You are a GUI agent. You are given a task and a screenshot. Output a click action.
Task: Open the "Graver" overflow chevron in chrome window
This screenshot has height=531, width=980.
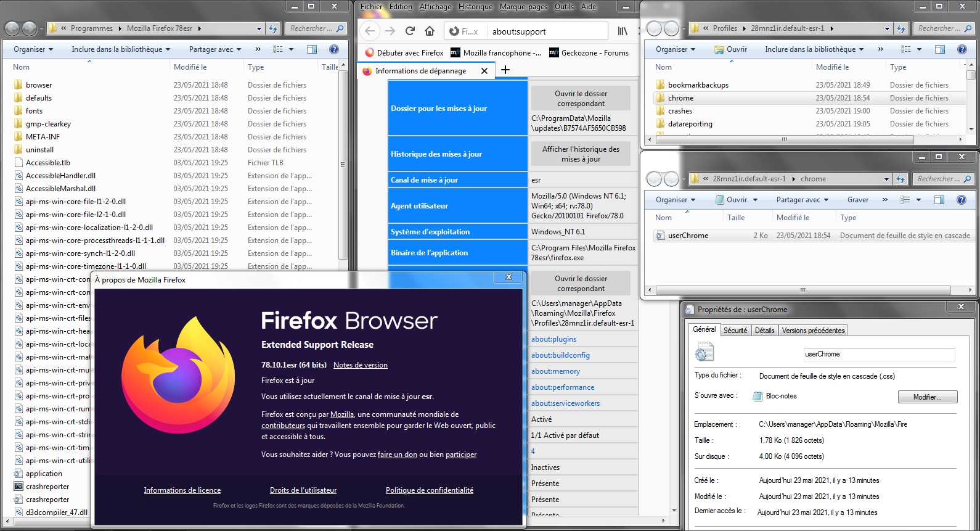coord(885,200)
